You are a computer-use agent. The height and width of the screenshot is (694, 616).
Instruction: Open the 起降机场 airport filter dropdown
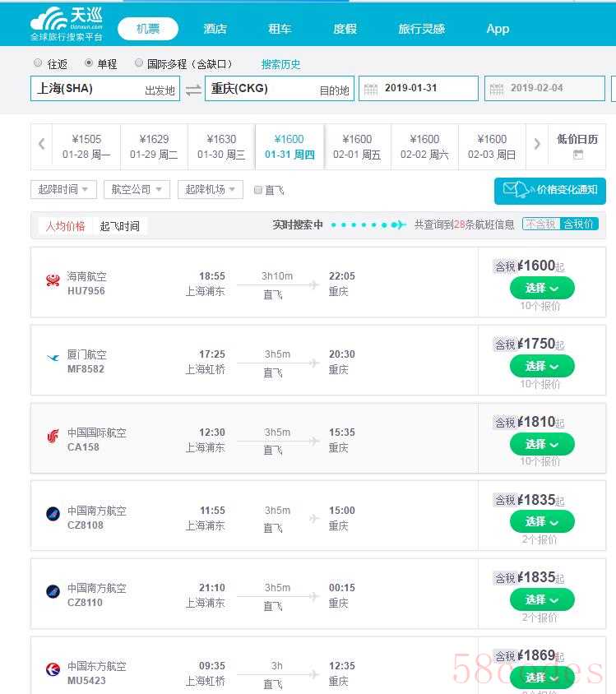(211, 189)
